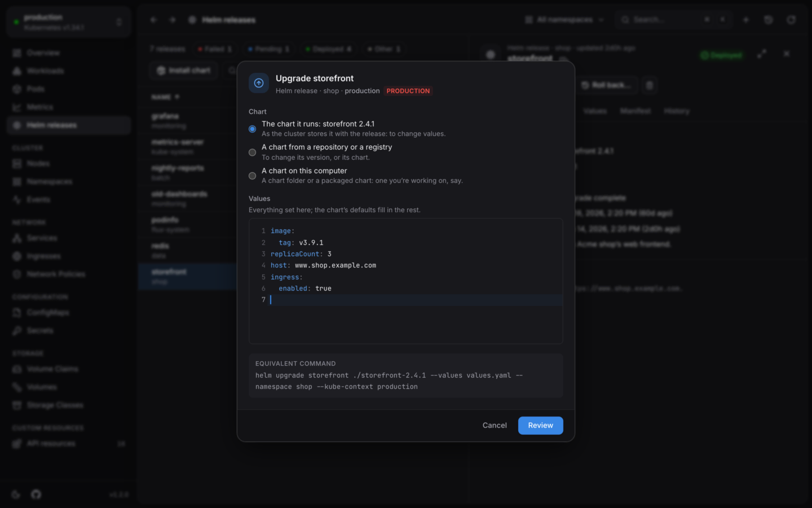Image resolution: width=812 pixels, height=508 pixels.
Task: Click the trash icon next to Roll back
Action: coord(650,85)
